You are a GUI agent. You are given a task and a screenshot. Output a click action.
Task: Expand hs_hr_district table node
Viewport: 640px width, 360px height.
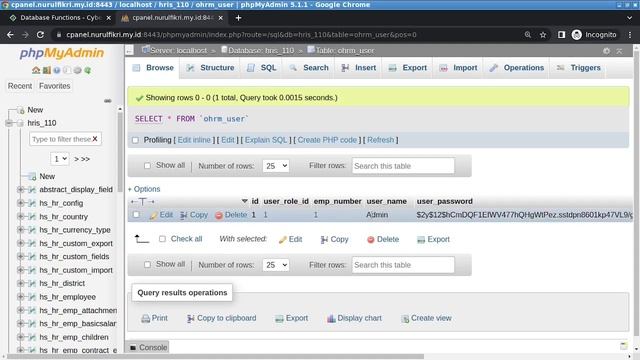(20, 283)
